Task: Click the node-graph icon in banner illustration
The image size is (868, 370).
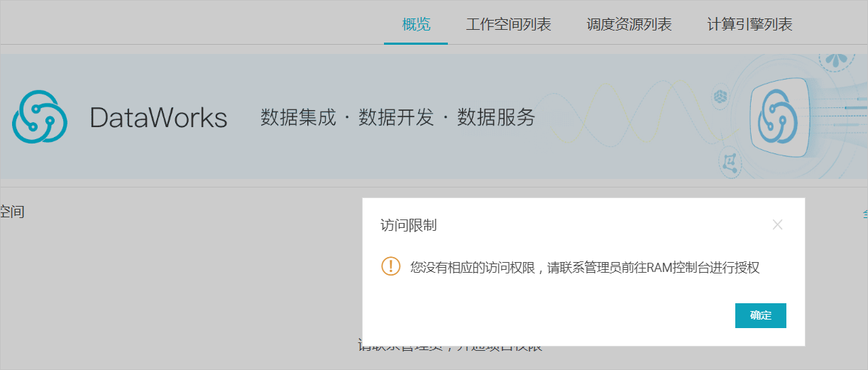Action: (x=729, y=163)
